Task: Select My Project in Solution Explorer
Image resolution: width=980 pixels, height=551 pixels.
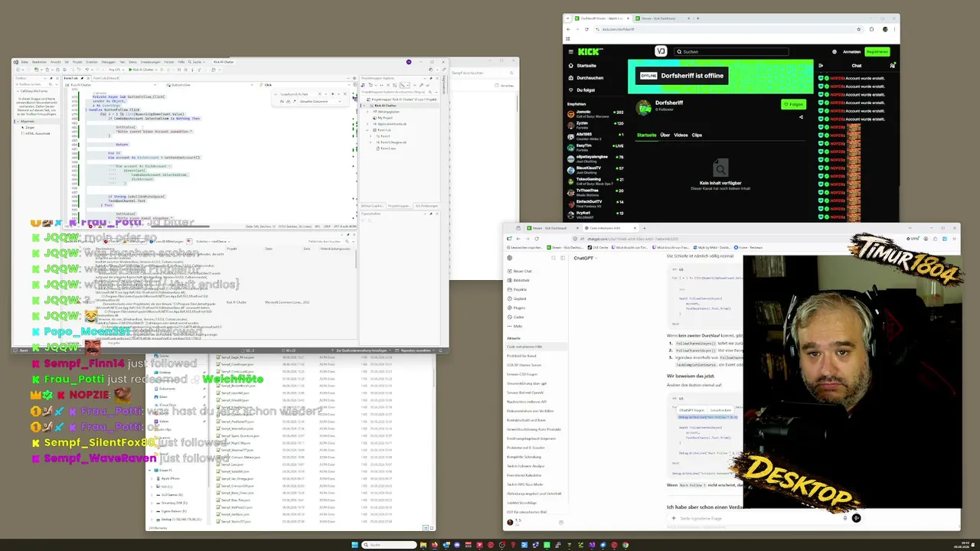Action: pos(385,118)
